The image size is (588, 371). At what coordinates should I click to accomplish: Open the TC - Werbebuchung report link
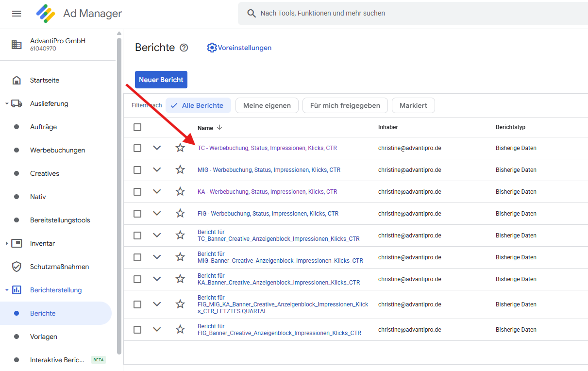coord(267,148)
